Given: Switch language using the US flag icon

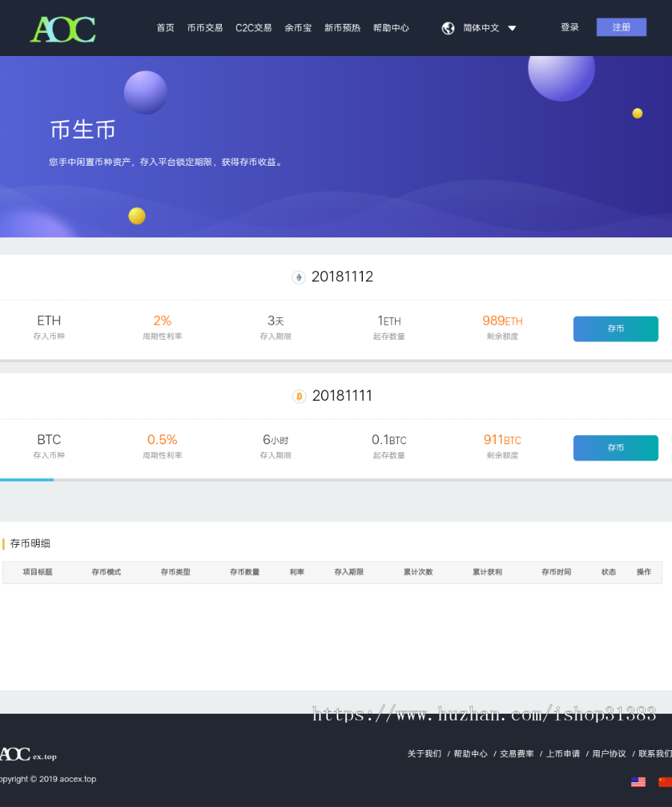Looking at the screenshot, I should (638, 782).
